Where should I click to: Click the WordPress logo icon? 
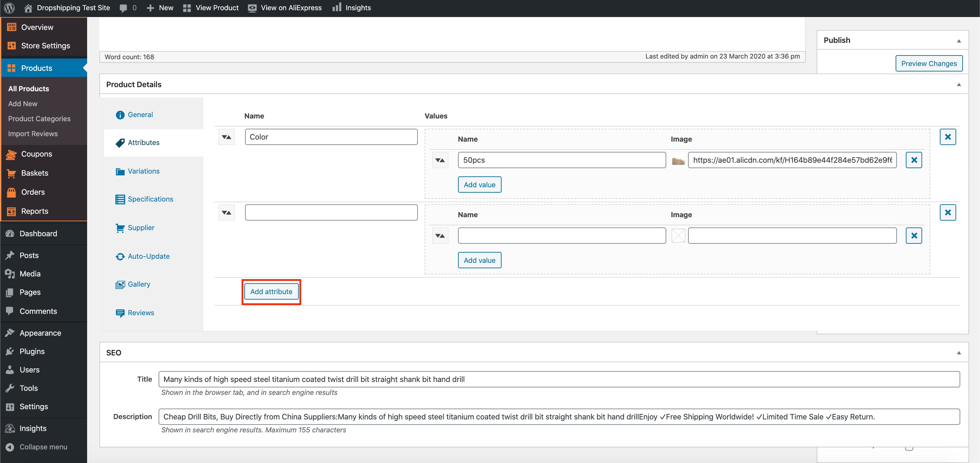(9, 7)
